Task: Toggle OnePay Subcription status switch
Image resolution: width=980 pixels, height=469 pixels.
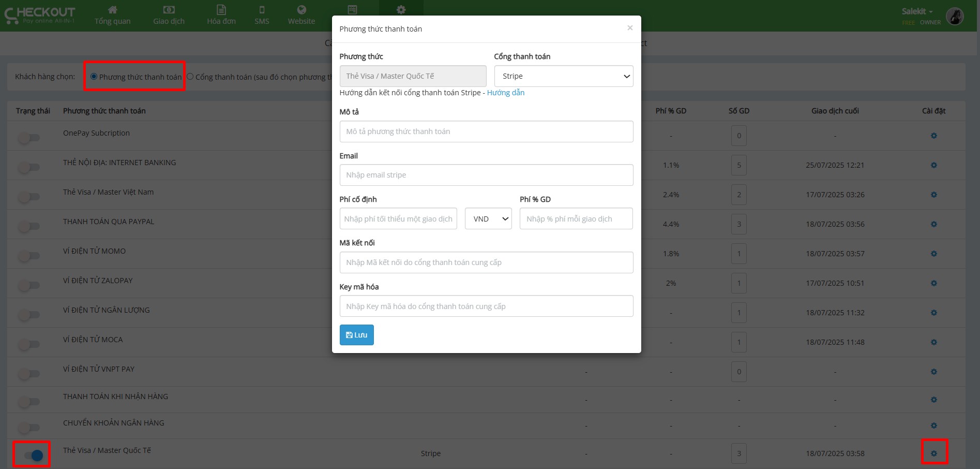Action: pos(29,138)
